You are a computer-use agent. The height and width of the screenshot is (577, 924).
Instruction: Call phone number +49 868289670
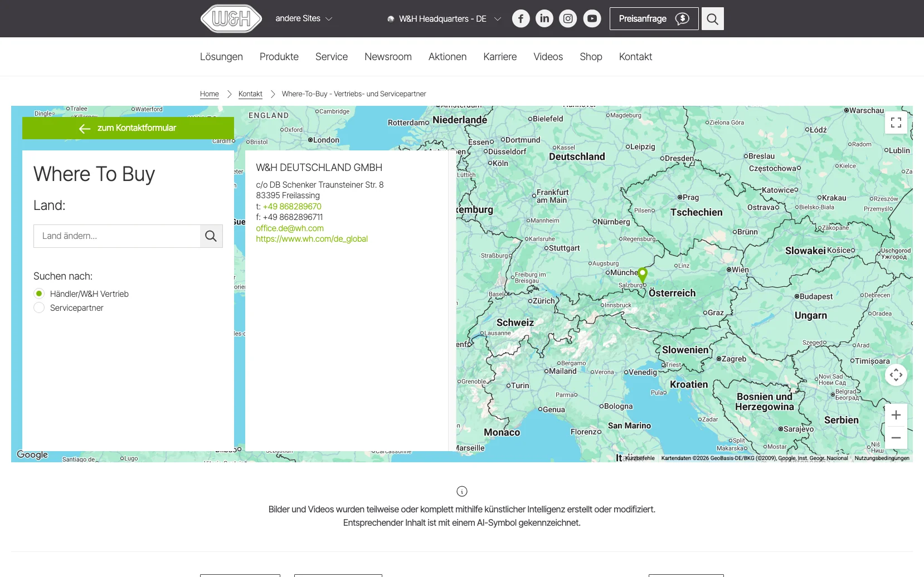click(x=292, y=207)
